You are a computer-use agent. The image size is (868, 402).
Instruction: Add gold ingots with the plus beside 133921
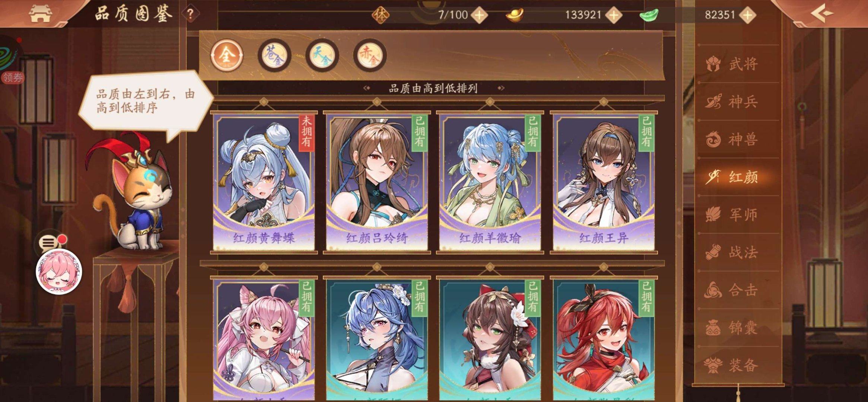(613, 15)
